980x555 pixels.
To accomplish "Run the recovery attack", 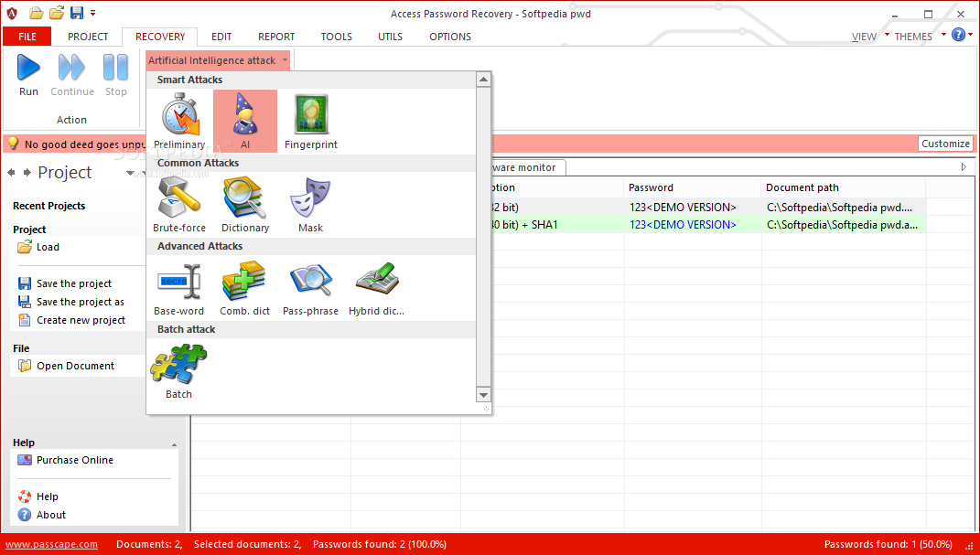I will [28, 75].
